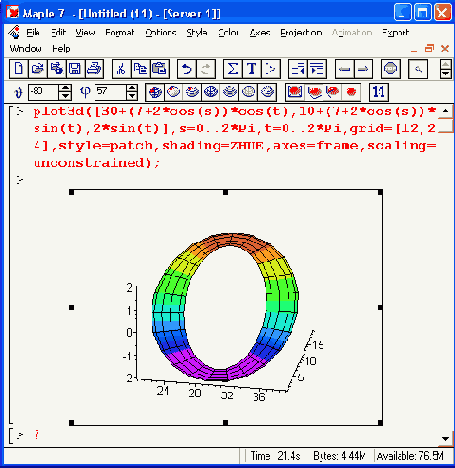
Task: Click the rainbow torus 3D plot
Action: (225, 307)
